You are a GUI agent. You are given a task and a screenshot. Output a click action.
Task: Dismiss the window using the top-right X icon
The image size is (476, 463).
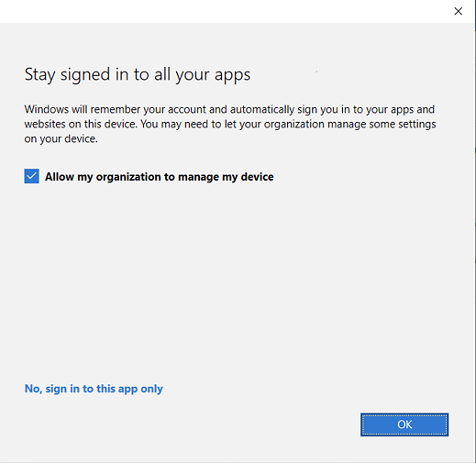click(458, 11)
